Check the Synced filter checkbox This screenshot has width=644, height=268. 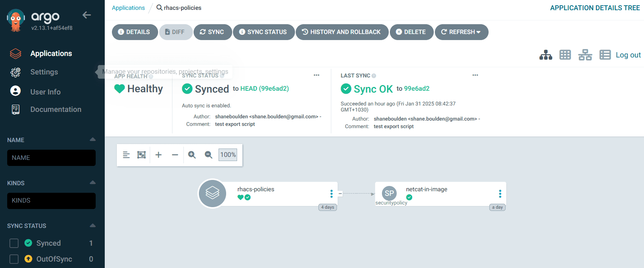coord(14,243)
